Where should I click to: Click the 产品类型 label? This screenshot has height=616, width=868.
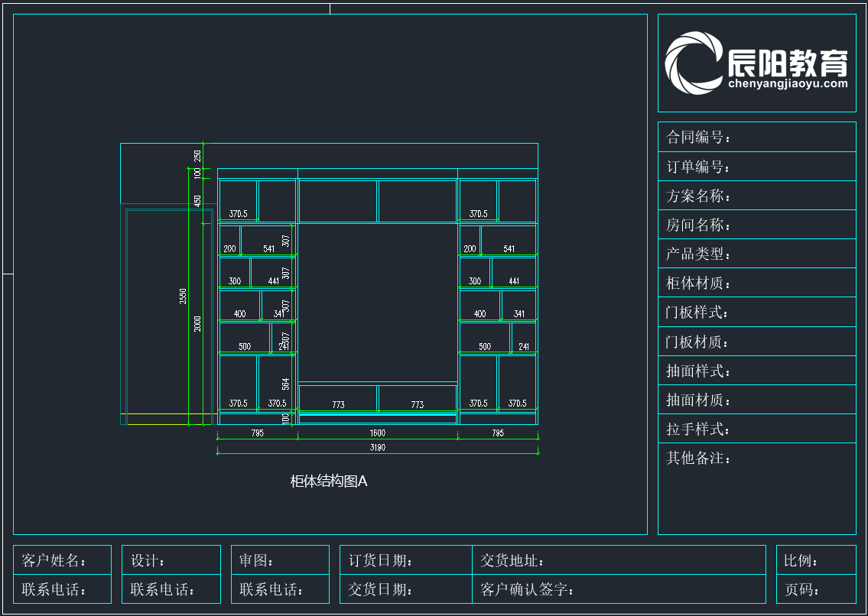697,254
